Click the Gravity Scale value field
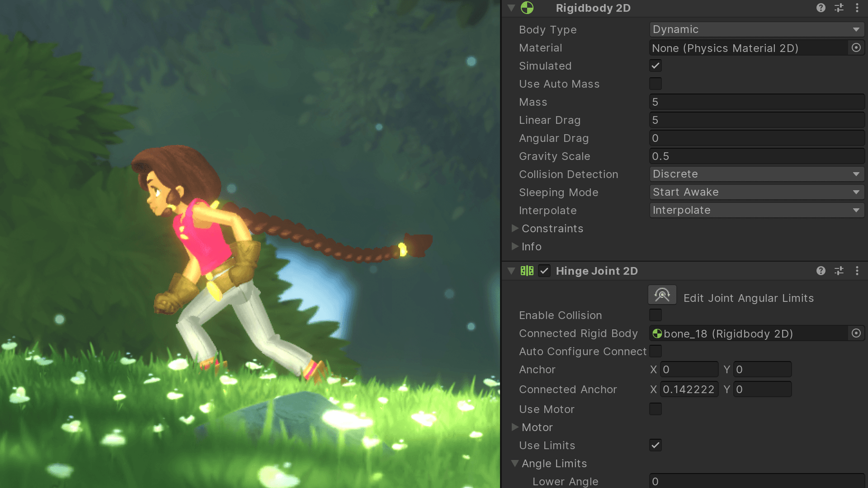This screenshot has width=868, height=488. pyautogui.click(x=757, y=156)
